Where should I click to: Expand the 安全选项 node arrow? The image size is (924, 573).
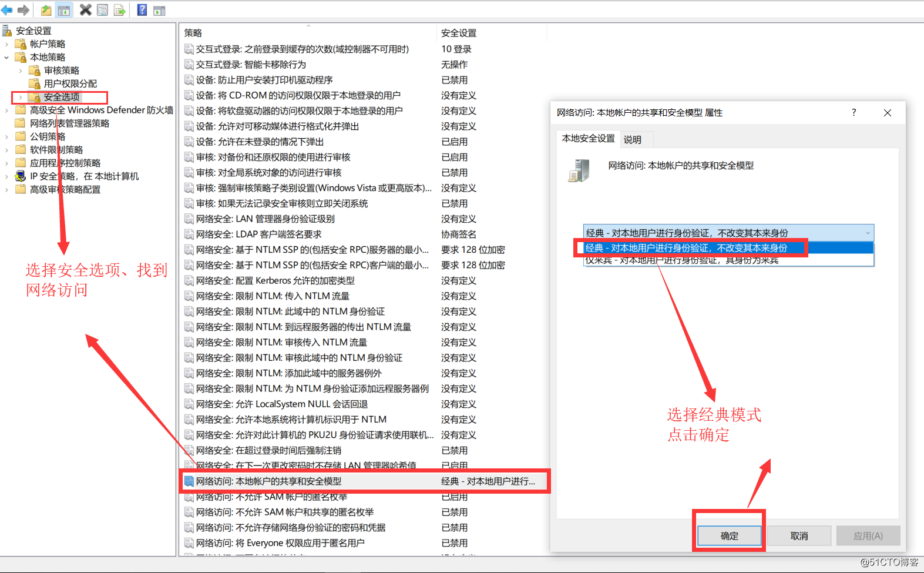[x=21, y=97]
